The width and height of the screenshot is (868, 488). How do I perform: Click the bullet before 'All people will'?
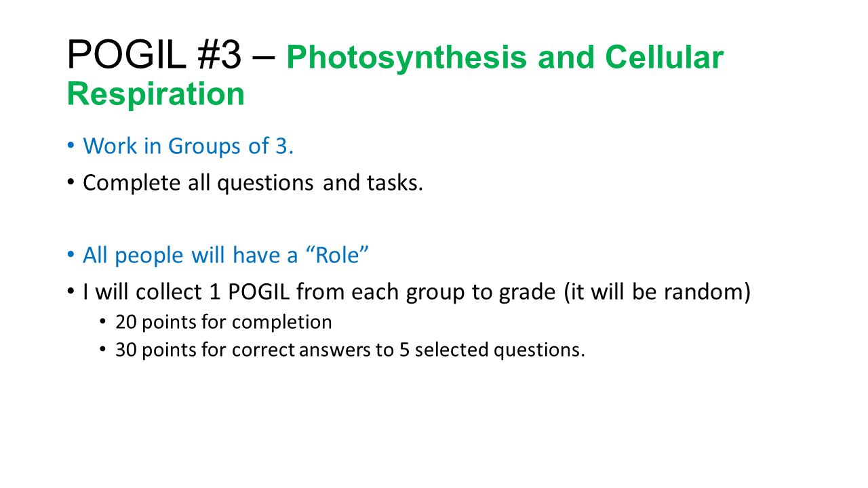(71, 256)
